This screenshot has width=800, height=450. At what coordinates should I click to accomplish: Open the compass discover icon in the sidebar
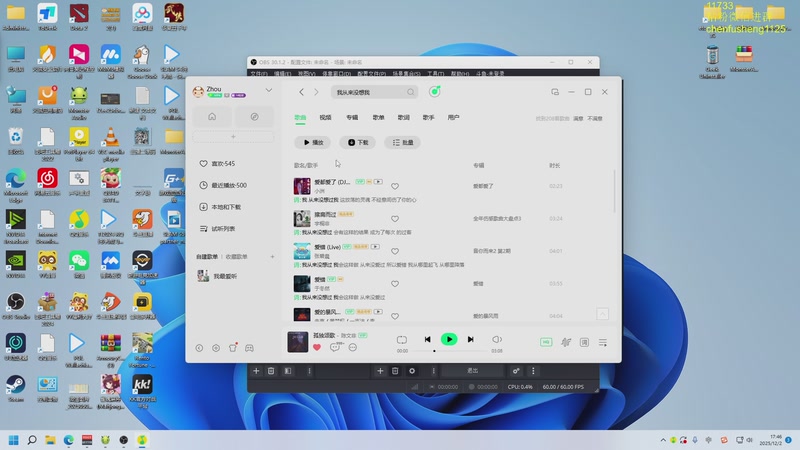pyautogui.click(x=255, y=117)
